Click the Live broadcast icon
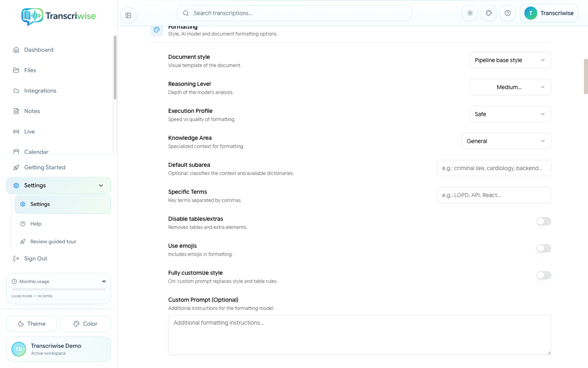Screen dimensions: 588x368 click(16, 132)
